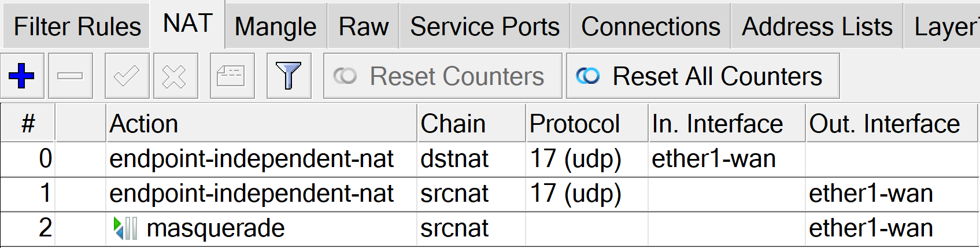Click the minus Remove rule icon
This screenshot has width=980, height=248.
[x=70, y=76]
